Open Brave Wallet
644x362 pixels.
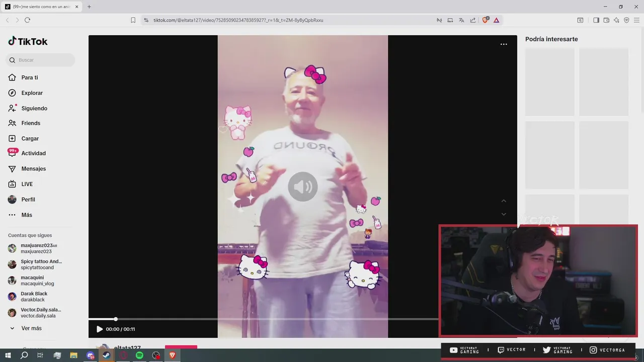pos(606,20)
